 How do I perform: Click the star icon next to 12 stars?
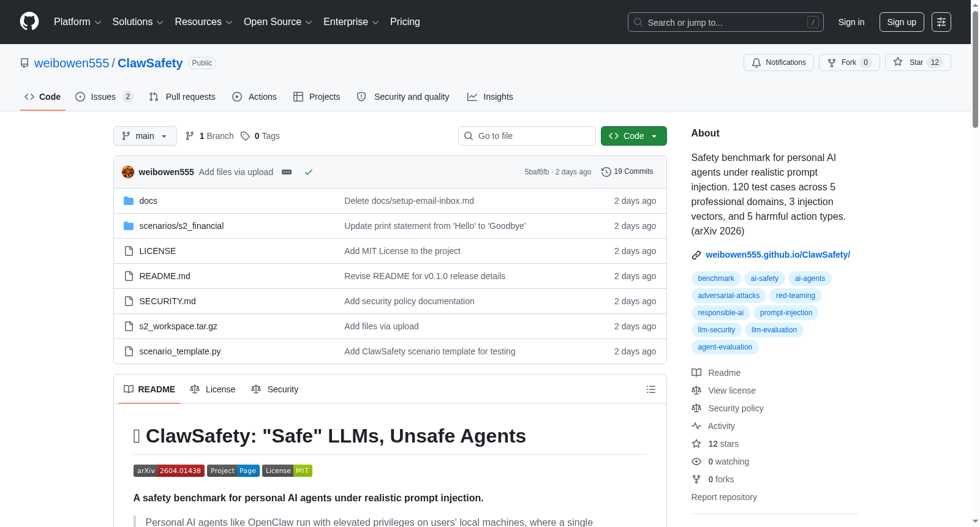pyautogui.click(x=696, y=444)
